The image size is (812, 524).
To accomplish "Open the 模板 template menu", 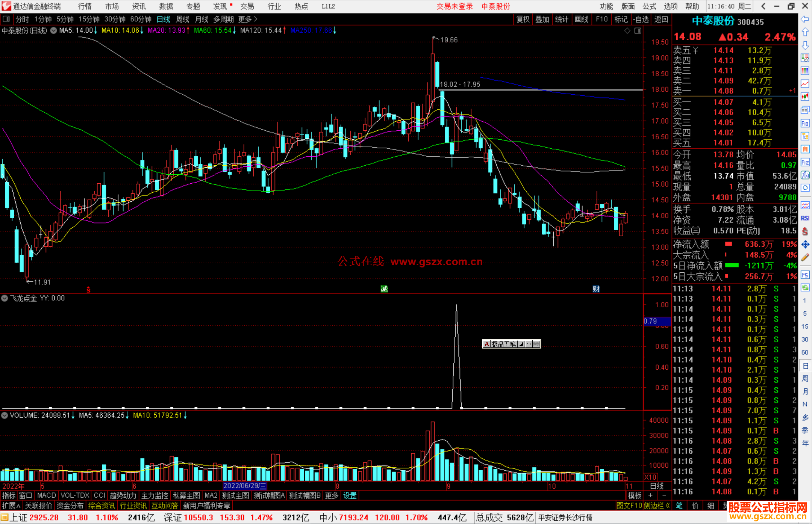I will coord(635,496).
